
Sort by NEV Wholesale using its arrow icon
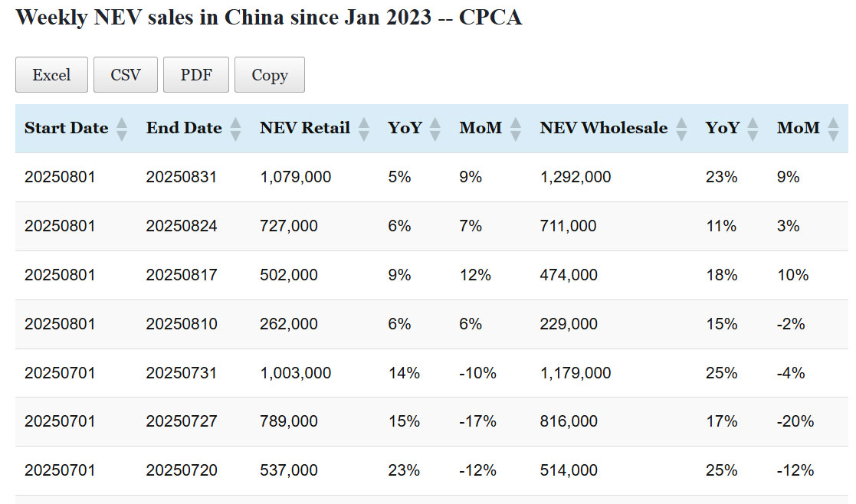click(x=681, y=129)
